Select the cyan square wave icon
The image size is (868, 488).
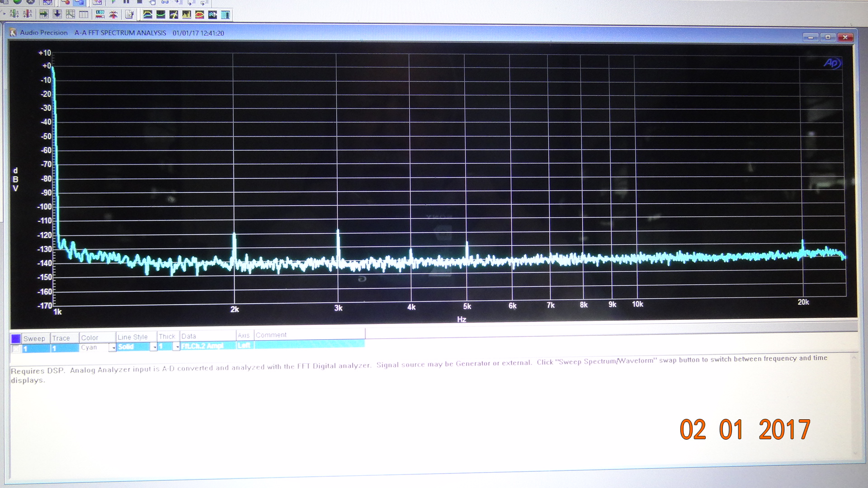[x=226, y=14]
